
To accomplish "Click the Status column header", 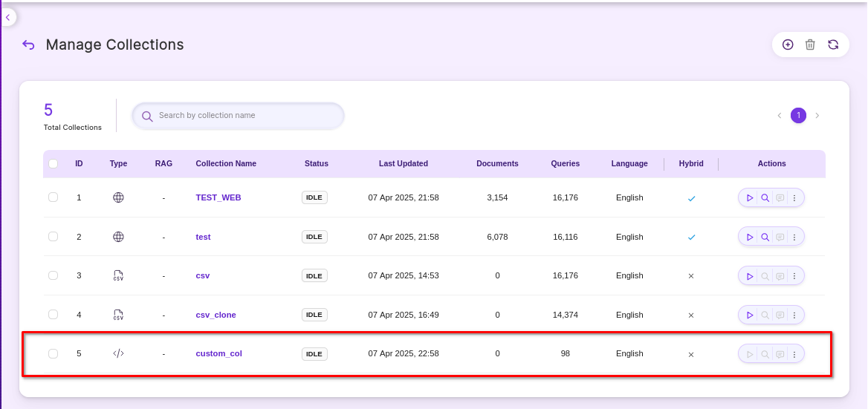I will pyautogui.click(x=316, y=163).
